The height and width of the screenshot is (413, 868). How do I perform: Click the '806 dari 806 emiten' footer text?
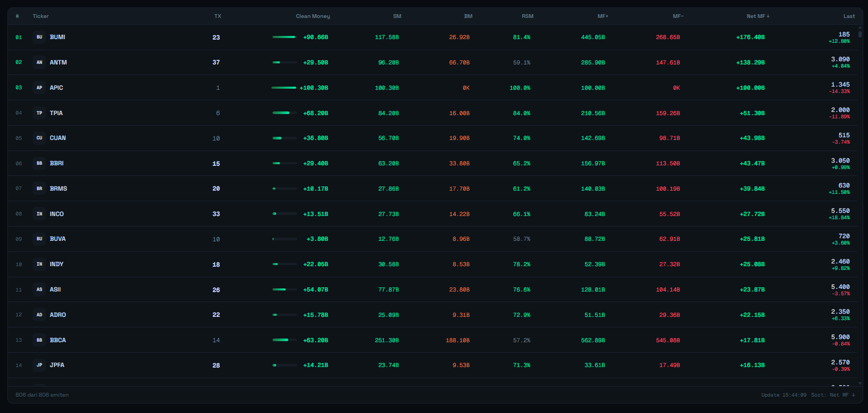click(42, 395)
